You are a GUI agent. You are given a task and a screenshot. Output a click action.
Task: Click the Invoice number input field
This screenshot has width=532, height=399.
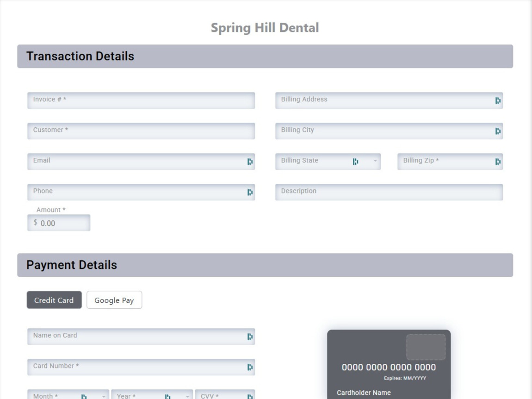click(139, 100)
